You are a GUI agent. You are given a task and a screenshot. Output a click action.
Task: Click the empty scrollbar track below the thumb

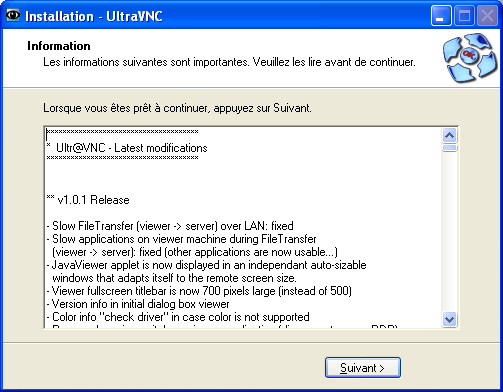pyautogui.click(x=450, y=232)
